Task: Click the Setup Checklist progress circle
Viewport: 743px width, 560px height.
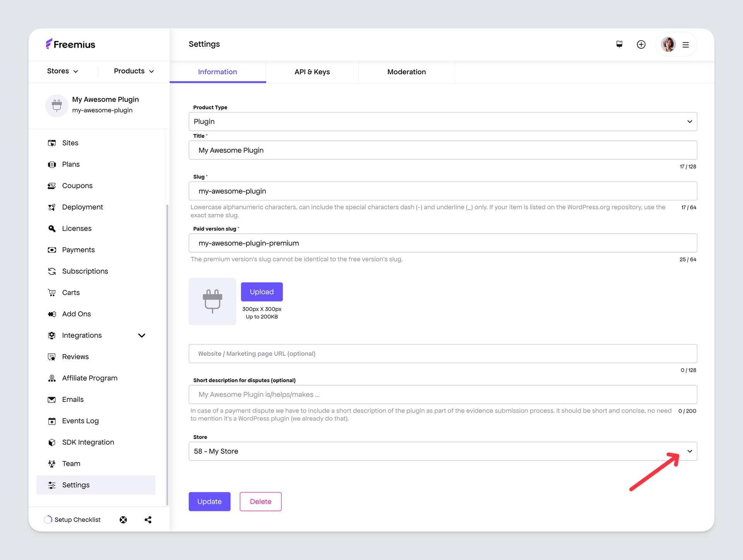Action: pyautogui.click(x=48, y=519)
